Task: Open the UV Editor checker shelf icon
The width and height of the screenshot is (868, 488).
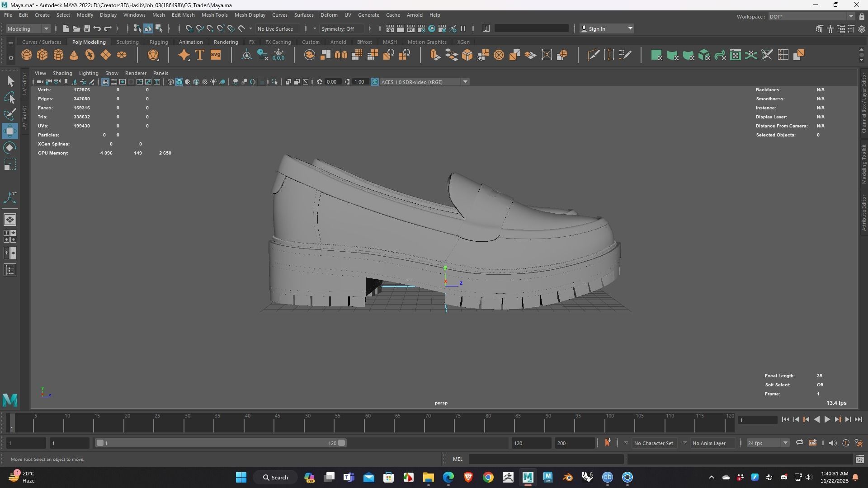Action: click(736, 55)
